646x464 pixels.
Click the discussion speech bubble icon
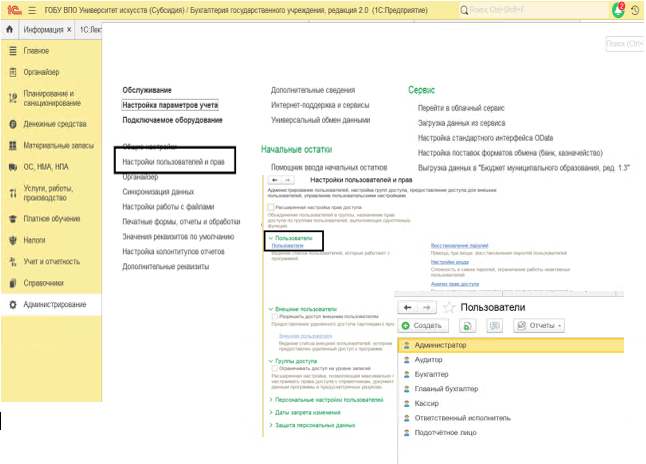click(495, 326)
